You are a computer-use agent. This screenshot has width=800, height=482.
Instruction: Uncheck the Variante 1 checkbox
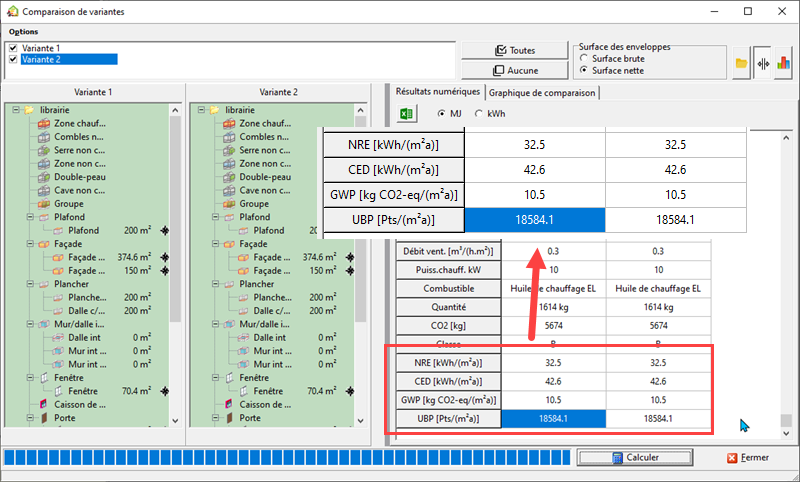click(12, 48)
